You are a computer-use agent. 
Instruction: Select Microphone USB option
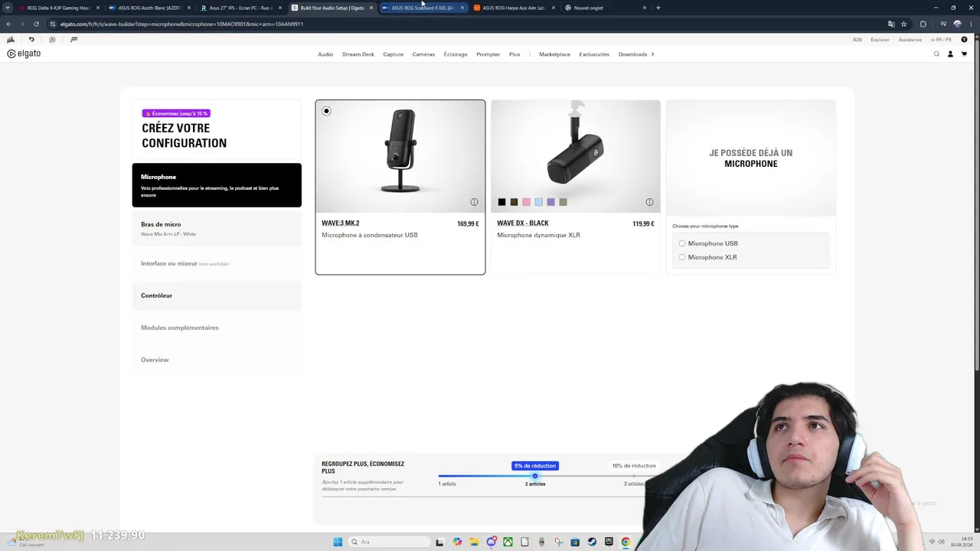click(682, 243)
